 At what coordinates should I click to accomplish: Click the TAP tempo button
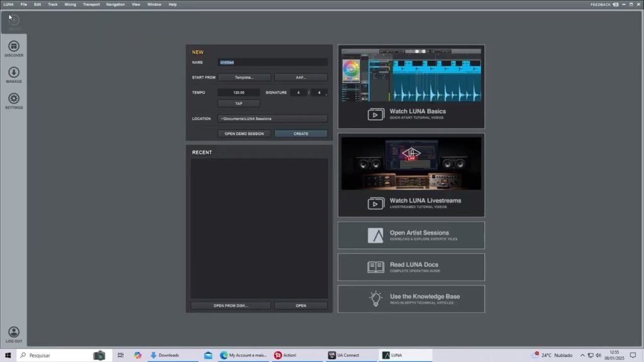coord(238,104)
